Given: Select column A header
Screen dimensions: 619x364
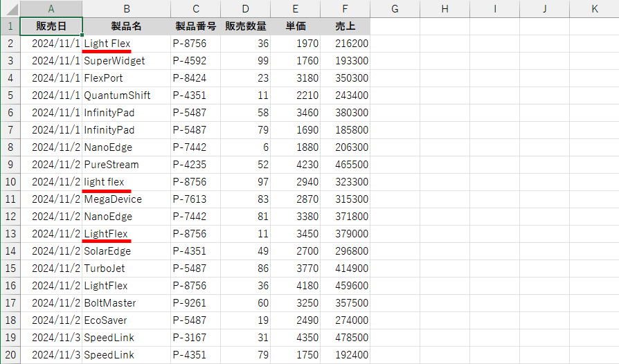Looking at the screenshot, I should [x=51, y=9].
